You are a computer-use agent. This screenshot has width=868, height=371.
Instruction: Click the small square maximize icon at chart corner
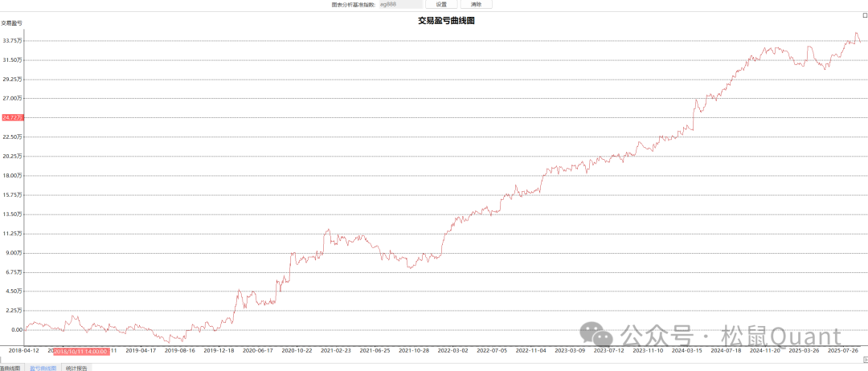pos(864,15)
